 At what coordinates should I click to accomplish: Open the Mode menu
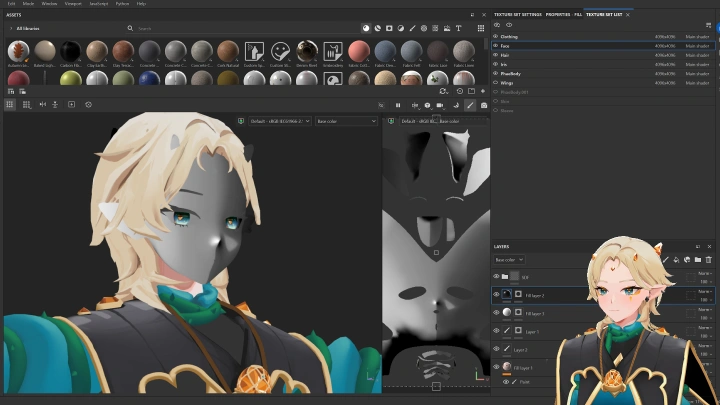tap(28, 3)
